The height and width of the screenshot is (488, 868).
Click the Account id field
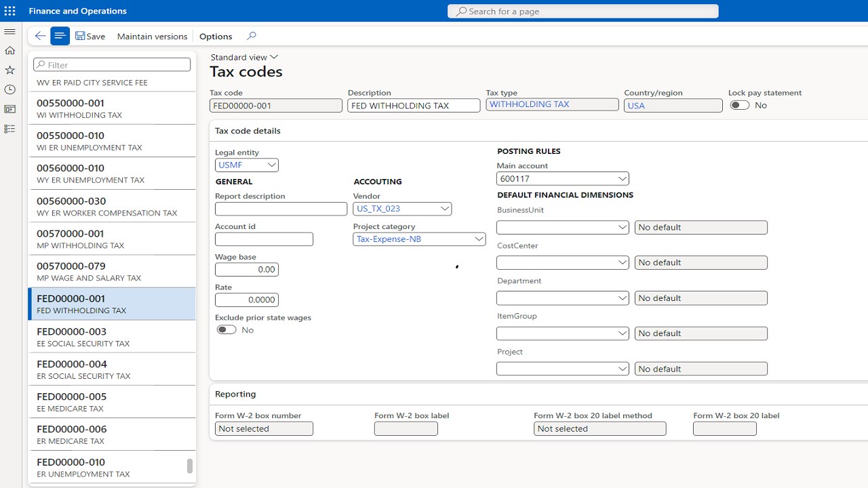264,239
